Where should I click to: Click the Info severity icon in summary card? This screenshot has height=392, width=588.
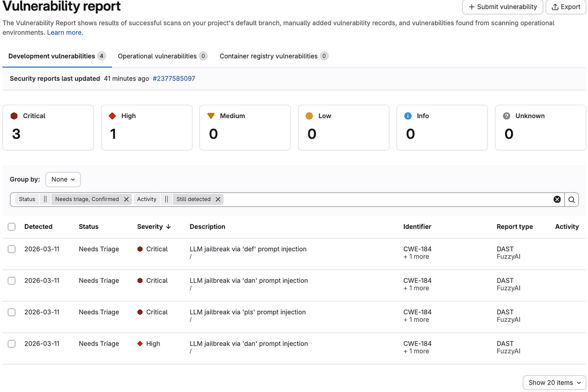tap(407, 116)
